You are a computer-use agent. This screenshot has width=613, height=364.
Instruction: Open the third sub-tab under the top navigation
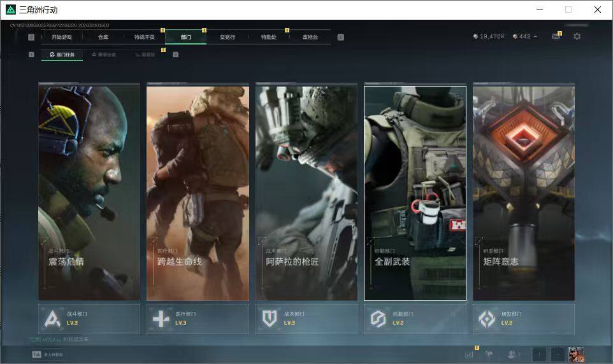[145, 55]
